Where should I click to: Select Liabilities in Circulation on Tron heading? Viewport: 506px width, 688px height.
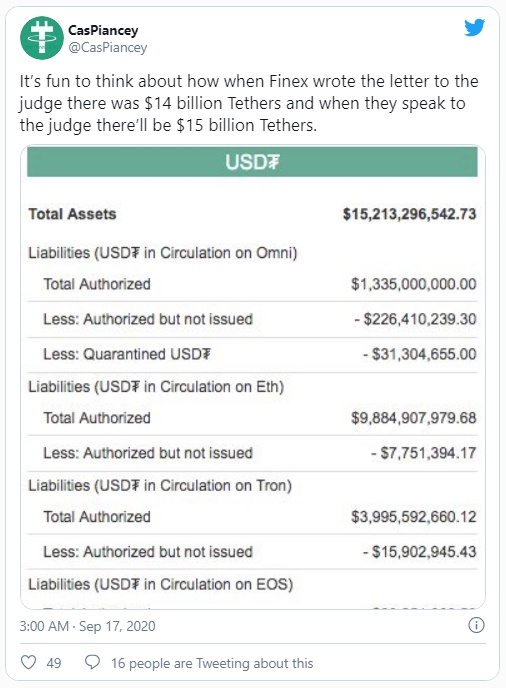[160, 486]
